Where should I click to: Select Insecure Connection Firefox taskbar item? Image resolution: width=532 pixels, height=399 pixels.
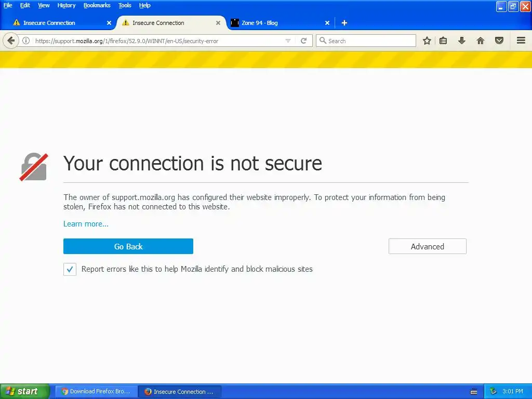tap(180, 392)
